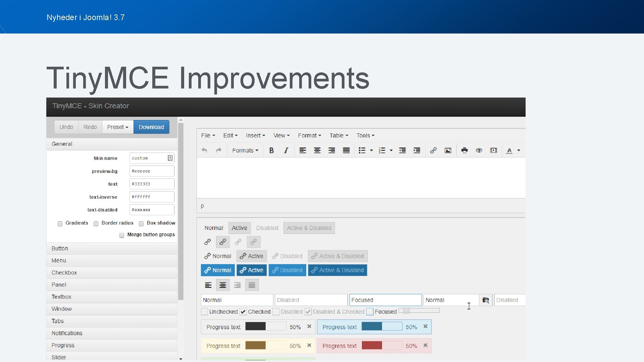This screenshot has height=362, width=644.
Task: Close the red Progress text notification
Action: tap(425, 345)
